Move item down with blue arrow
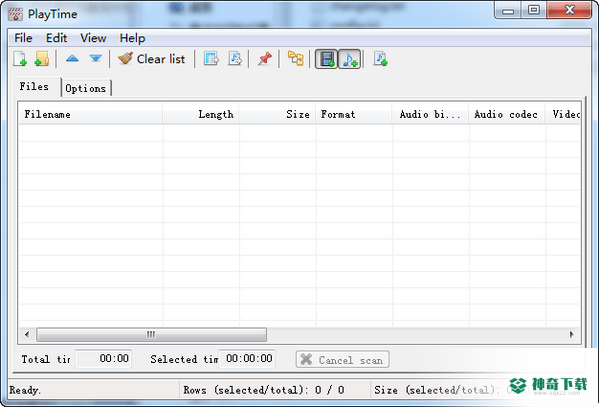The image size is (599, 407). 96,58
